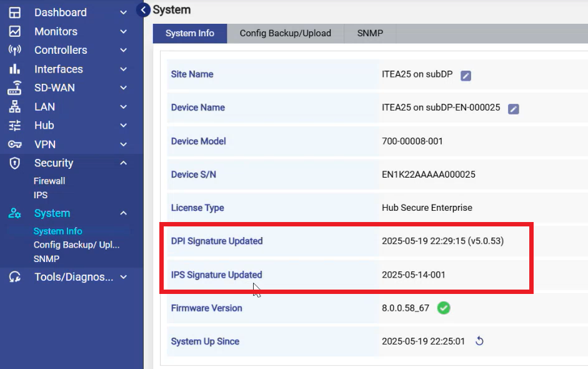
Task: Collapse the sidebar with arrow button
Action: coord(144,10)
